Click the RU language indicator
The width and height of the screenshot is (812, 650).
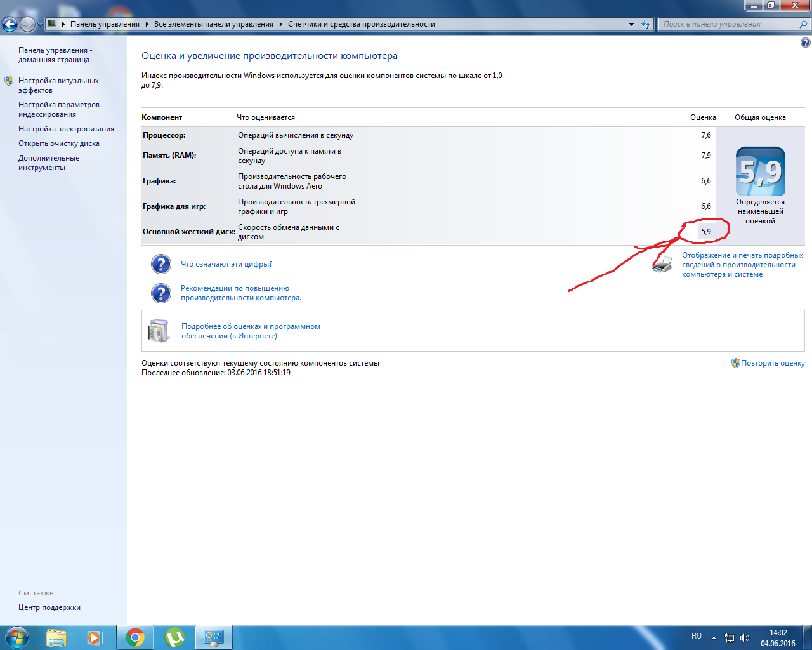click(697, 636)
